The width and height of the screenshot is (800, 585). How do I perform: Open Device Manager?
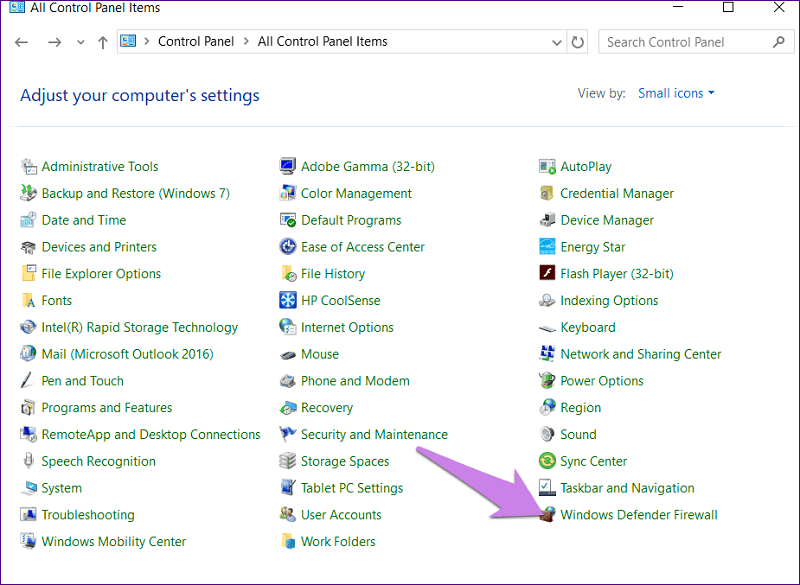tap(609, 219)
